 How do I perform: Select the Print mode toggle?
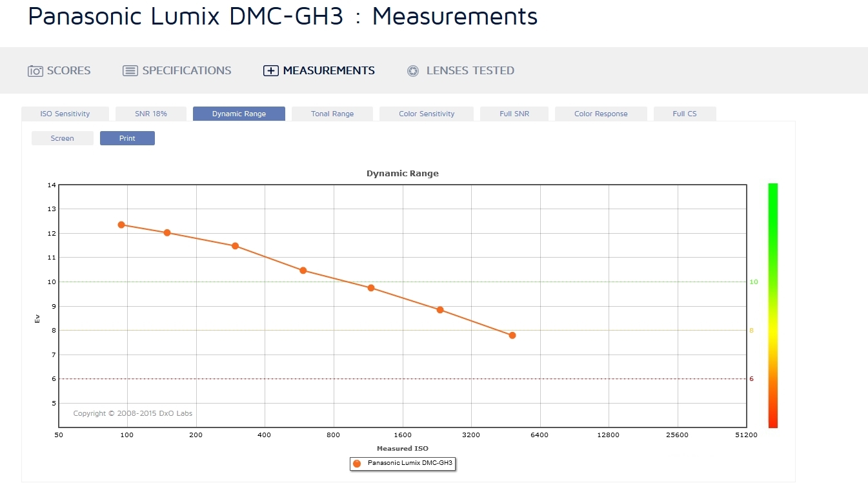pos(127,138)
